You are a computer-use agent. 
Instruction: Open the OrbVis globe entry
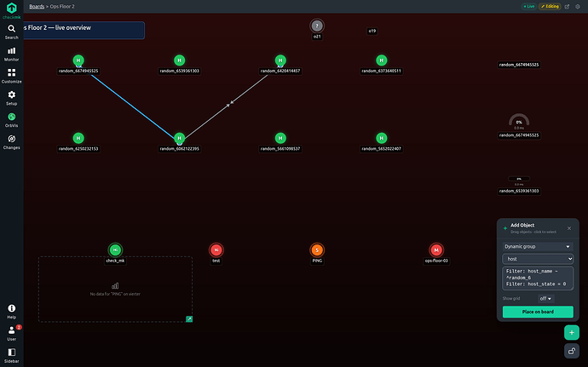12,120
